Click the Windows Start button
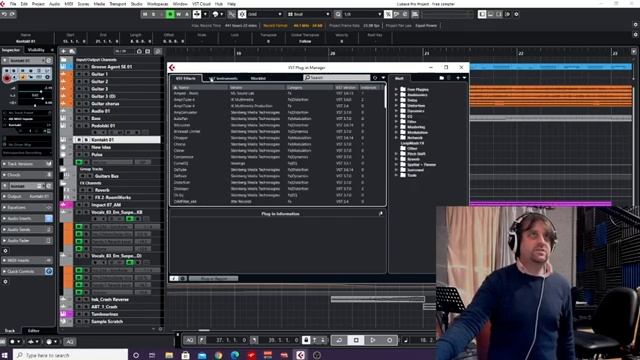 [5, 355]
